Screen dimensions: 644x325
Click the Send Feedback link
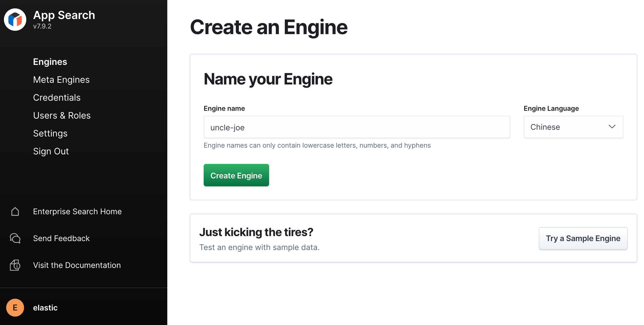coord(61,238)
